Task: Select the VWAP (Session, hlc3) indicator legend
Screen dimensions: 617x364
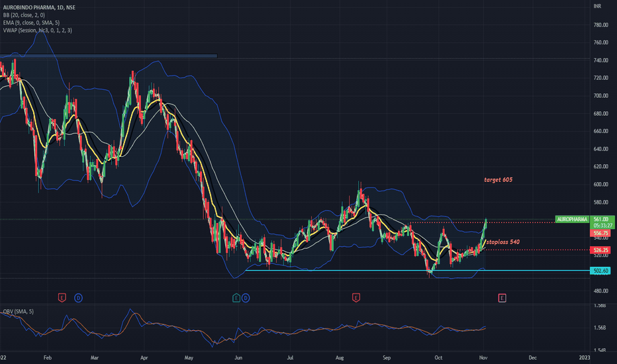Action: 37,30
